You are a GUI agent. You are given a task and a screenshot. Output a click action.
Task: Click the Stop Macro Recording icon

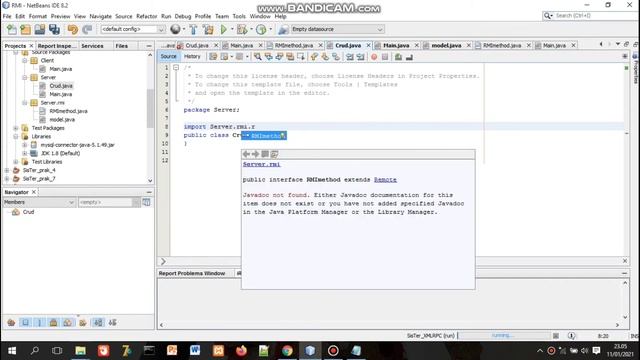pos(385,57)
